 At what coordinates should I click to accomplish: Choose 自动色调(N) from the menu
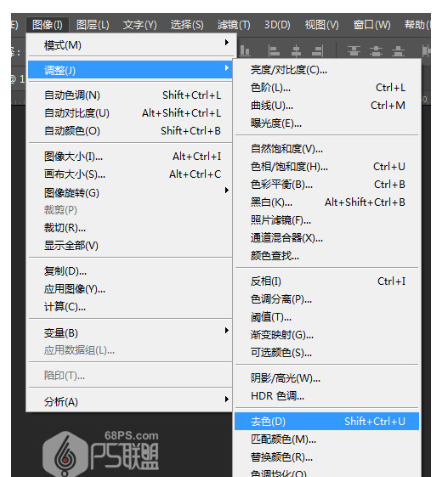click(x=130, y=95)
